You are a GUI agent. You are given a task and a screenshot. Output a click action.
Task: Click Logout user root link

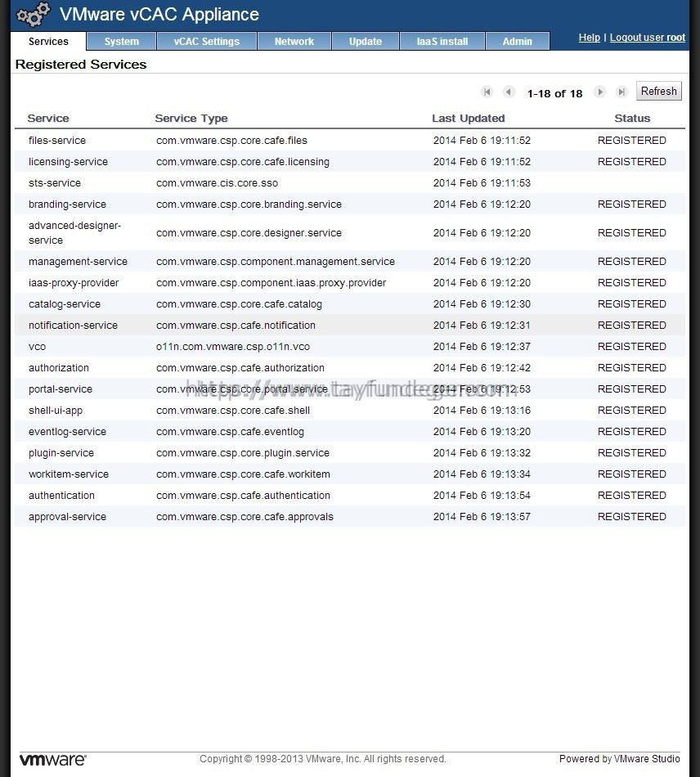[648, 38]
